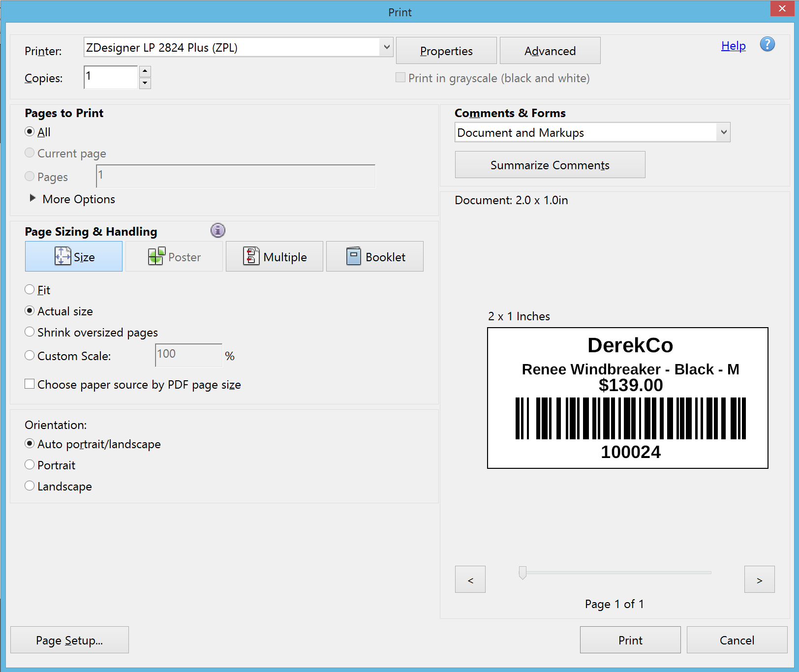
Task: Select the Size page scaling option
Action: tap(73, 256)
